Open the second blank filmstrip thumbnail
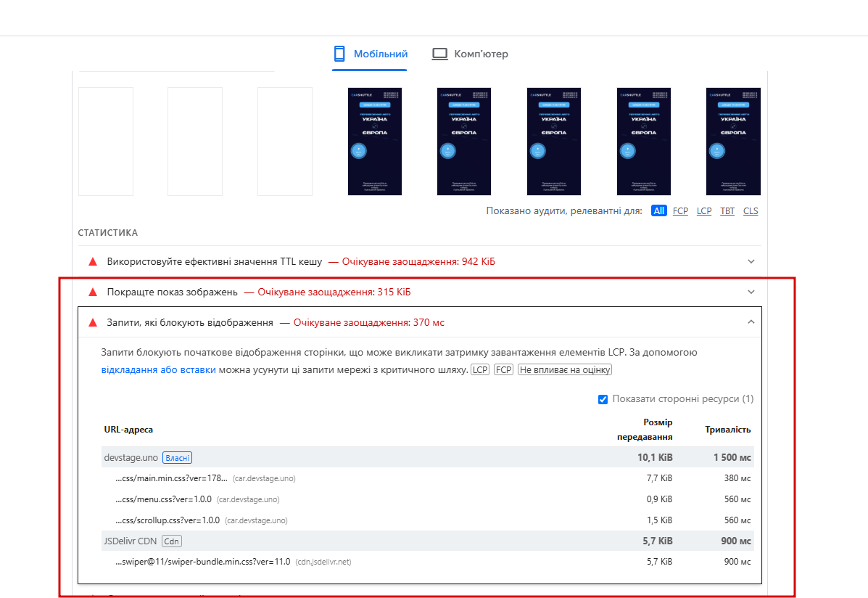The width and height of the screenshot is (868, 598). pos(195,142)
